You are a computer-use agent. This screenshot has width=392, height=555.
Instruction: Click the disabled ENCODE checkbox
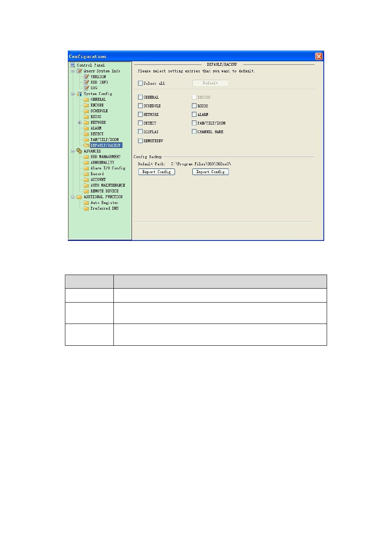[x=194, y=97]
